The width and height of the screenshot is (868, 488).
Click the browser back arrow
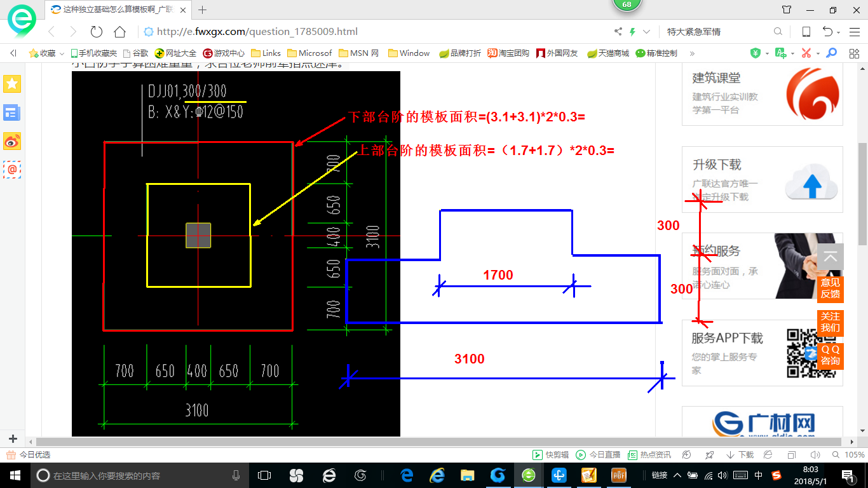pyautogui.click(x=52, y=32)
